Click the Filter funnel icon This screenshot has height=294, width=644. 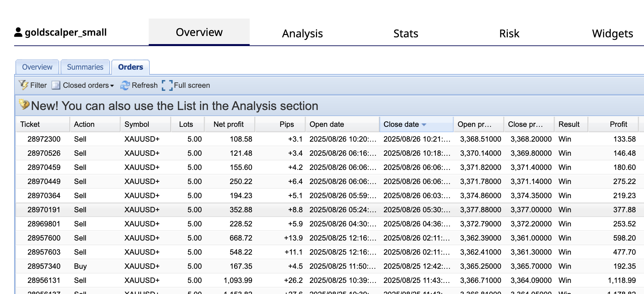(23, 85)
